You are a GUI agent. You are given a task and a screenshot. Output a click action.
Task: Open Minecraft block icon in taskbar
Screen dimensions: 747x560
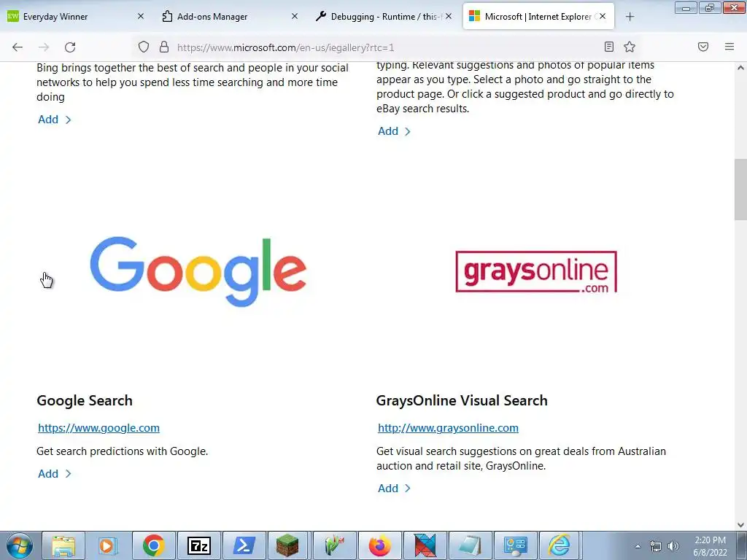[287, 545]
